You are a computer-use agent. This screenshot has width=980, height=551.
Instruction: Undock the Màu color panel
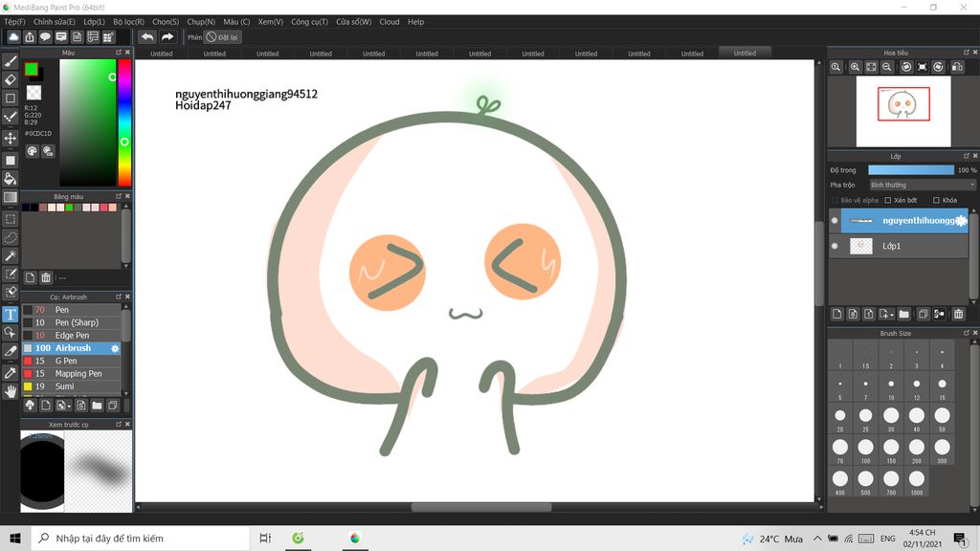[119, 53]
